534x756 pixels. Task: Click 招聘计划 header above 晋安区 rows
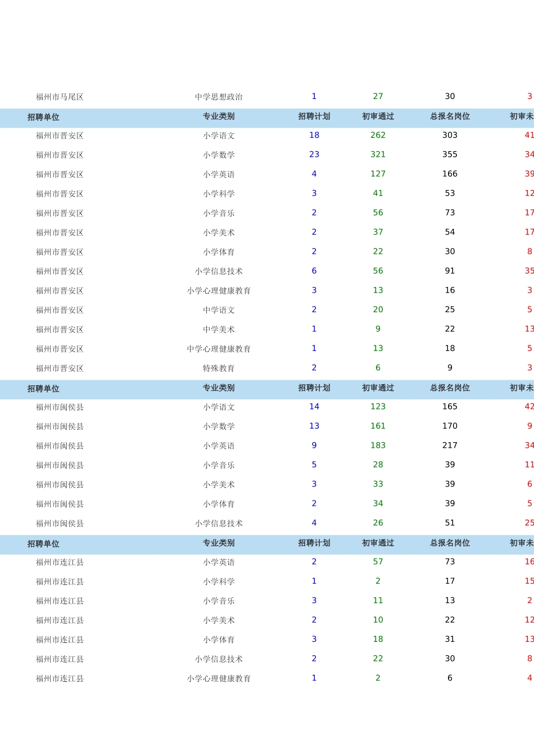[314, 116]
